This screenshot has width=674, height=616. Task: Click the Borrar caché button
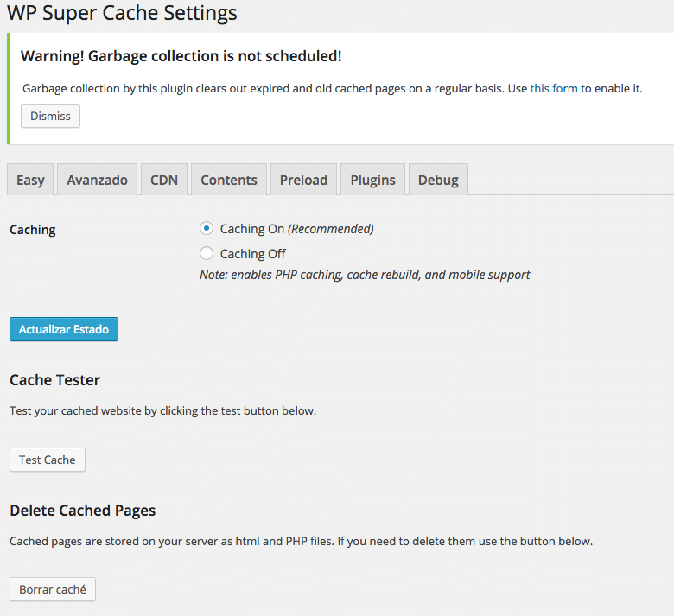pos(53,589)
